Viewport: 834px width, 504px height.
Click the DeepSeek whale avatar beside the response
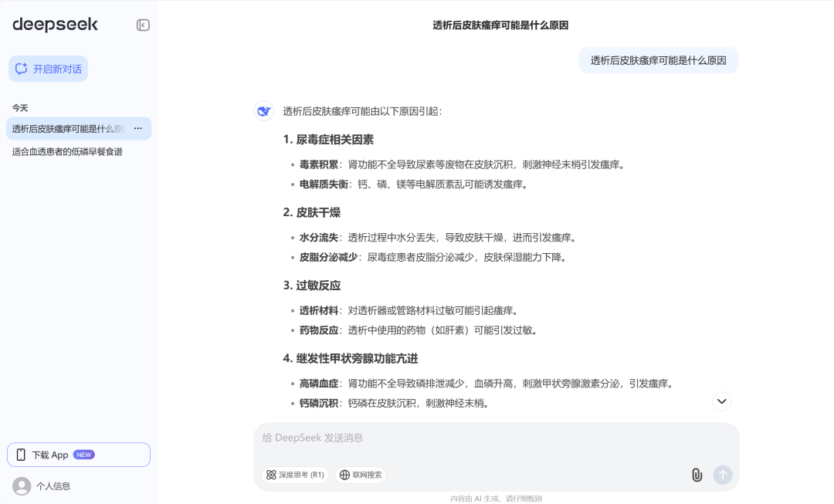264,111
